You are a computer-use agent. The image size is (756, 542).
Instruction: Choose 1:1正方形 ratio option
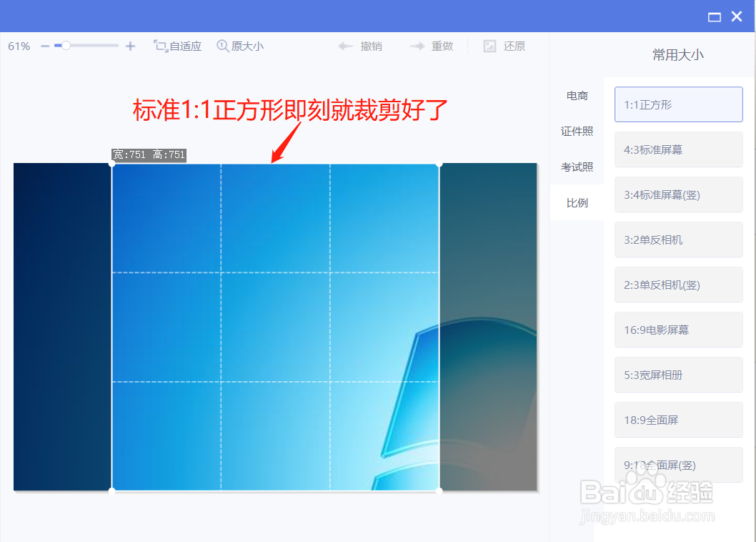coord(678,104)
